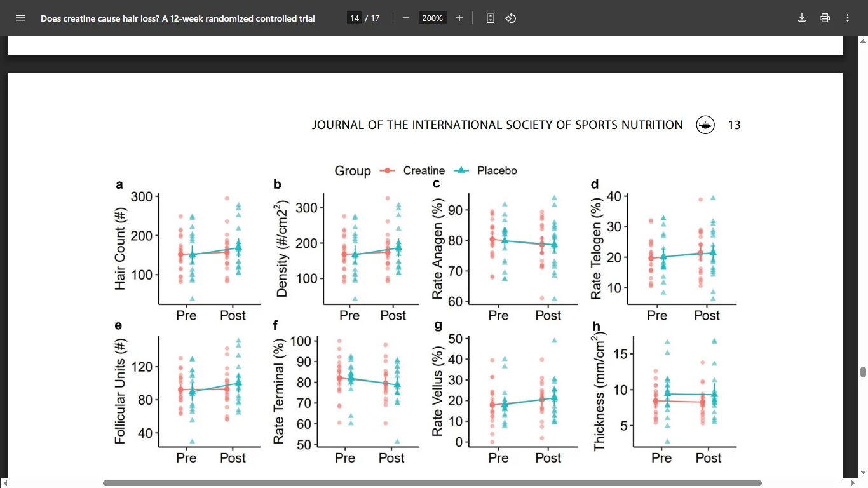868x488 pixels.
Task: Click the zoom in plus button
Action: click(459, 18)
